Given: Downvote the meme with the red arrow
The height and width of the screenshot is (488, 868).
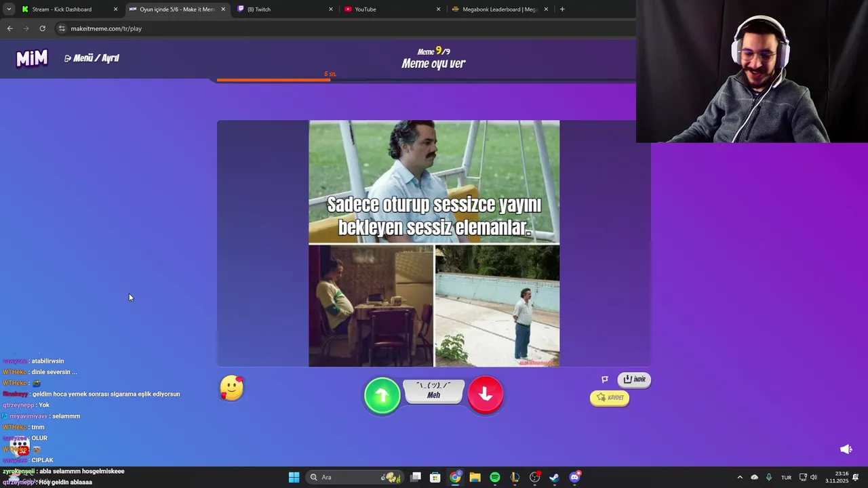Looking at the screenshot, I should 486,394.
